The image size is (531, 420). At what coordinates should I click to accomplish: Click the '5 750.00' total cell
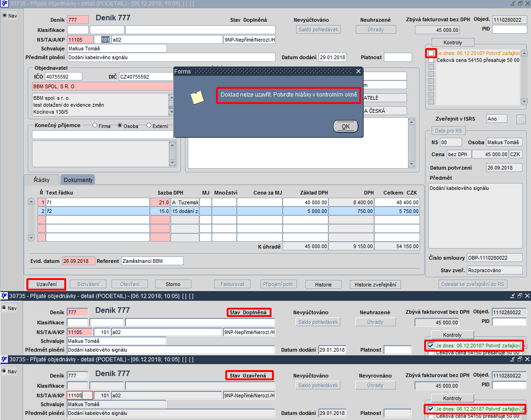(397, 211)
